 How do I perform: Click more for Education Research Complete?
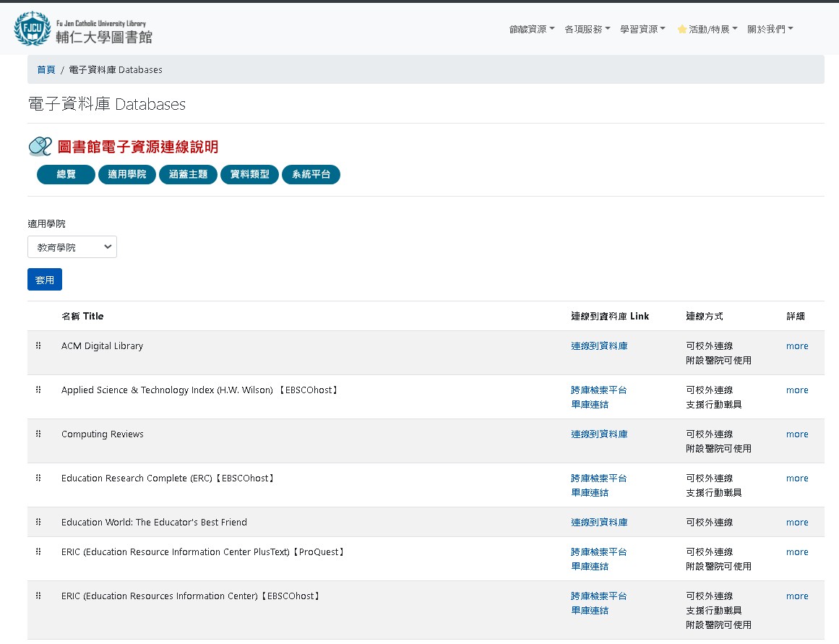797,478
